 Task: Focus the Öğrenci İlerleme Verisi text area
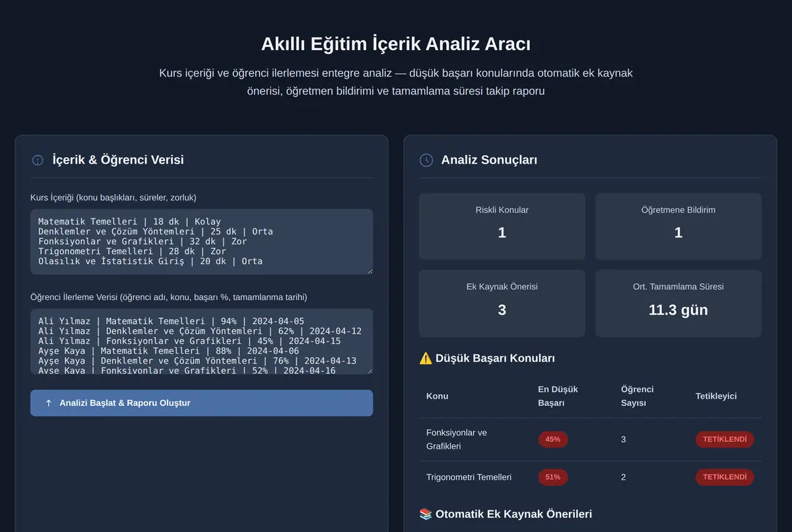[x=201, y=341]
